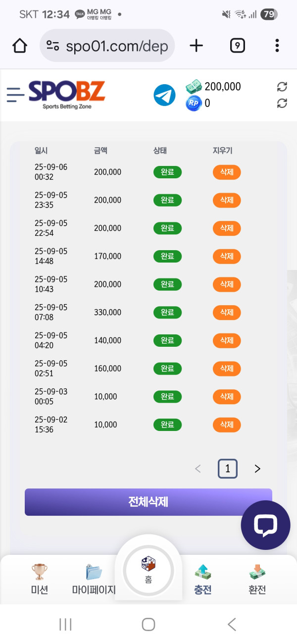Viewport: 297px width, 644px height.
Task: Open the browser three-dot menu
Action: [277, 46]
